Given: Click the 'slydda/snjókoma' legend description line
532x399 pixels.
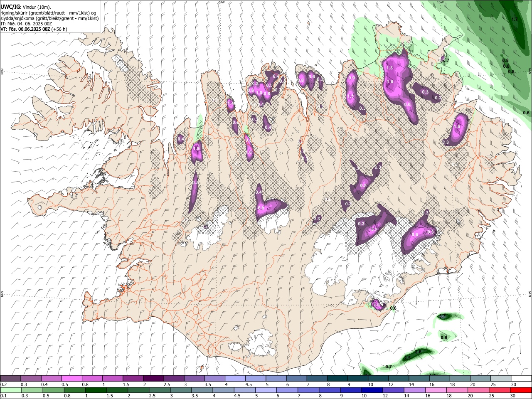Looking at the screenshot, I should point(49,18).
